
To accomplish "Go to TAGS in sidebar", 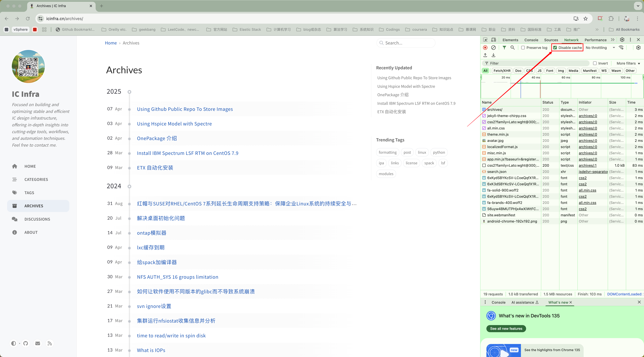I will point(38,193).
